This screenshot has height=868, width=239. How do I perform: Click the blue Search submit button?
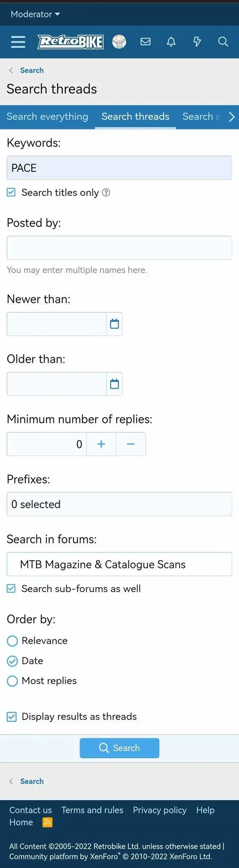[x=119, y=748]
